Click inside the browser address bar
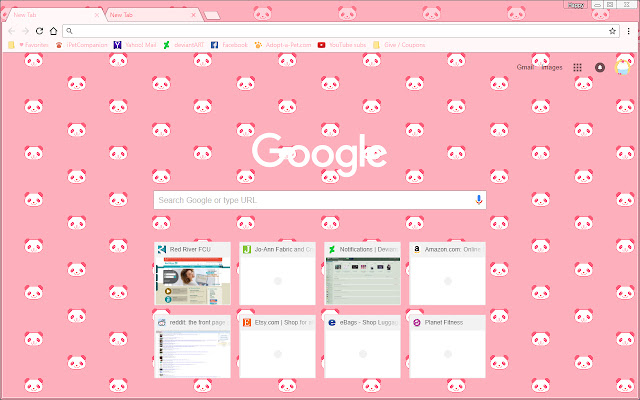This screenshot has width=640, height=400. pos(341,31)
